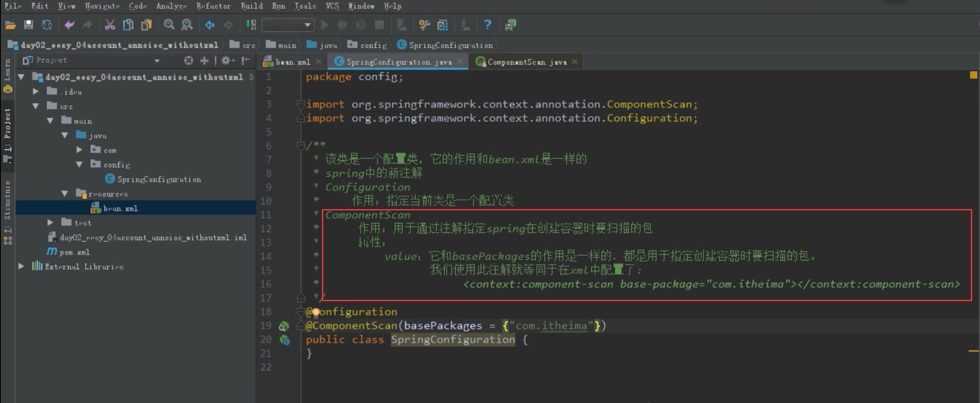Close the bean.xml tab
The width and height of the screenshot is (980, 403).
click(x=318, y=61)
